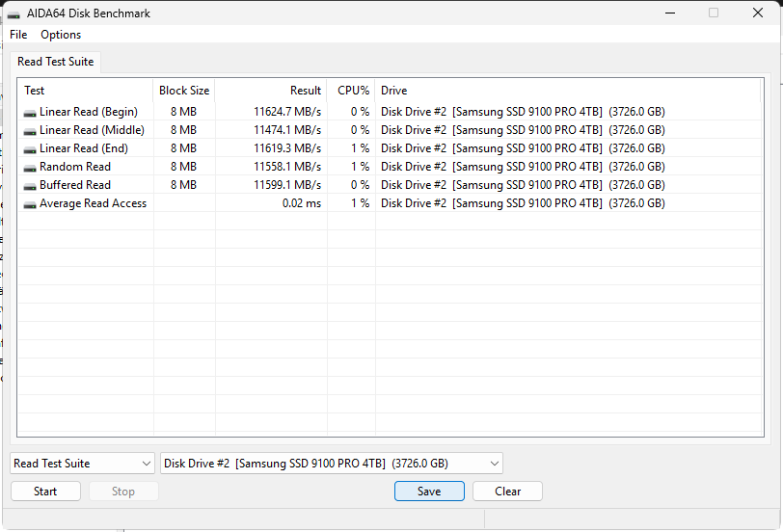Click the Drive column header

[x=394, y=91]
